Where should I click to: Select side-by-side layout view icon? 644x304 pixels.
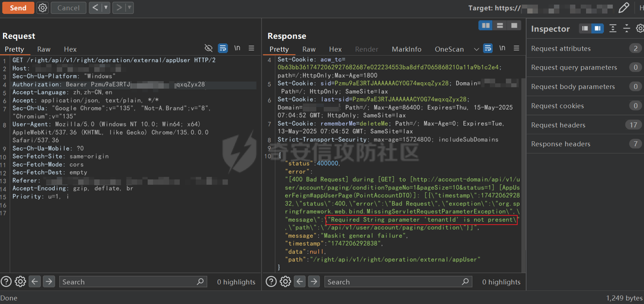coord(486,25)
